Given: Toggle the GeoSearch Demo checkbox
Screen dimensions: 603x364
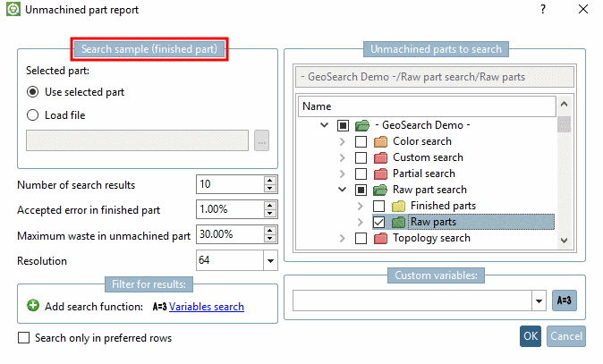Looking at the screenshot, I should coord(343,125).
